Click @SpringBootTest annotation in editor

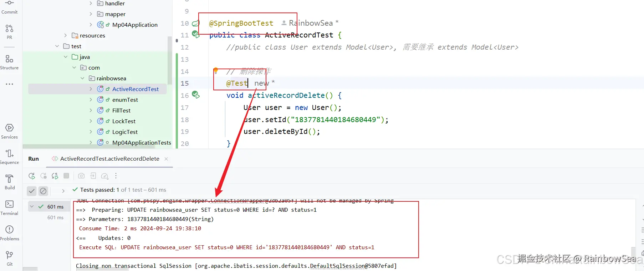coord(241,23)
